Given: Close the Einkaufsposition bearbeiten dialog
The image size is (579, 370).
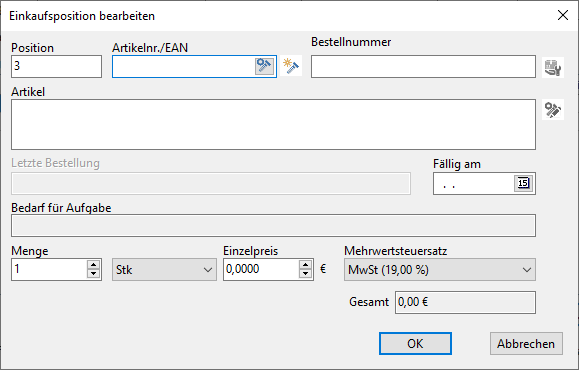Looking at the screenshot, I should click(x=563, y=15).
